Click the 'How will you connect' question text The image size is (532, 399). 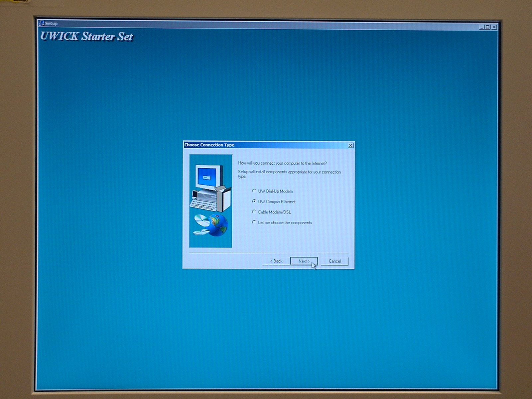[x=282, y=163]
